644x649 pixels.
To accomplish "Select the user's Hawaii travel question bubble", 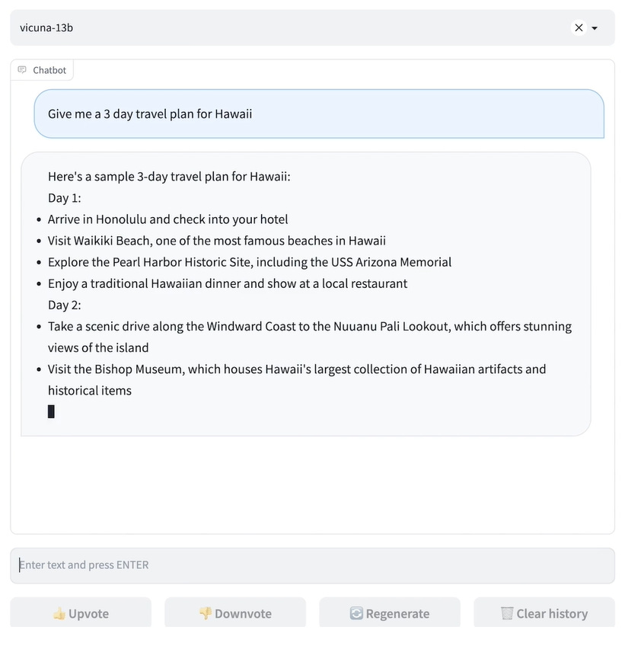I will point(318,113).
